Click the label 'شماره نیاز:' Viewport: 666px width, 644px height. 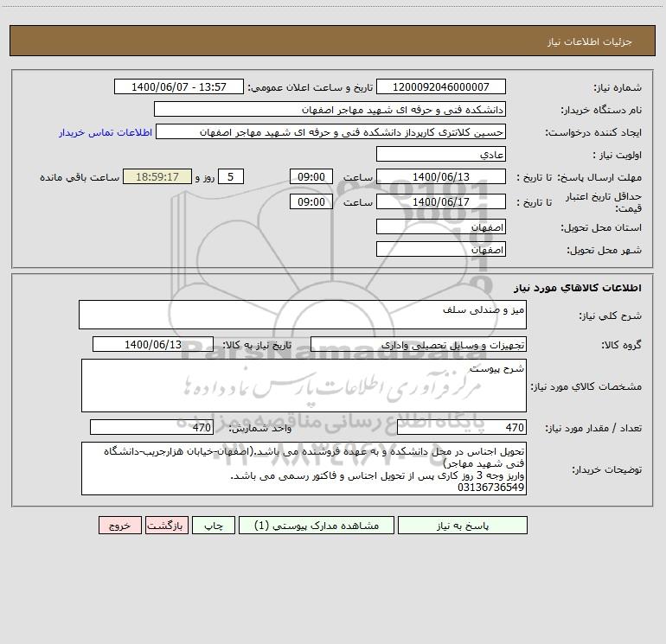[x=618, y=88]
